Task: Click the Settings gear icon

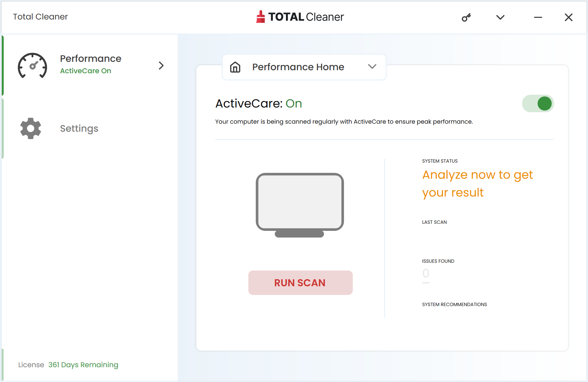Action: (x=31, y=128)
